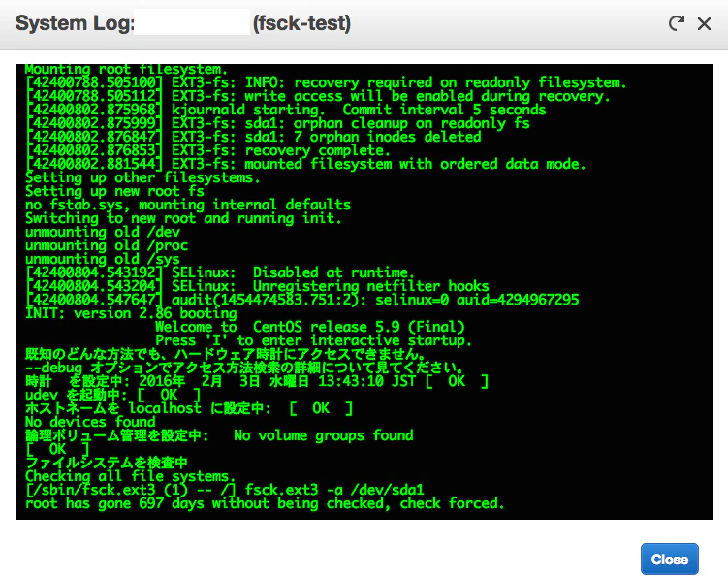Click 'root has gone 697 days without being checked'

pyautogui.click(x=265, y=503)
